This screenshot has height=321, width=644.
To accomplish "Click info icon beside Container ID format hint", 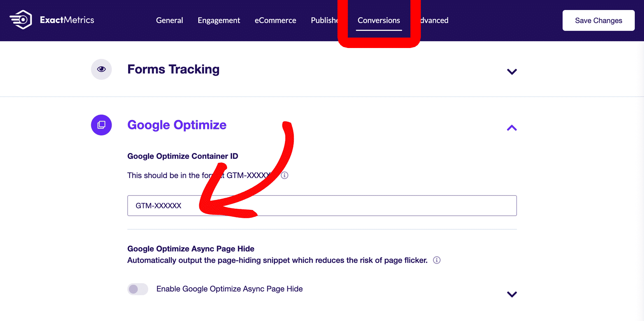I will click(284, 175).
